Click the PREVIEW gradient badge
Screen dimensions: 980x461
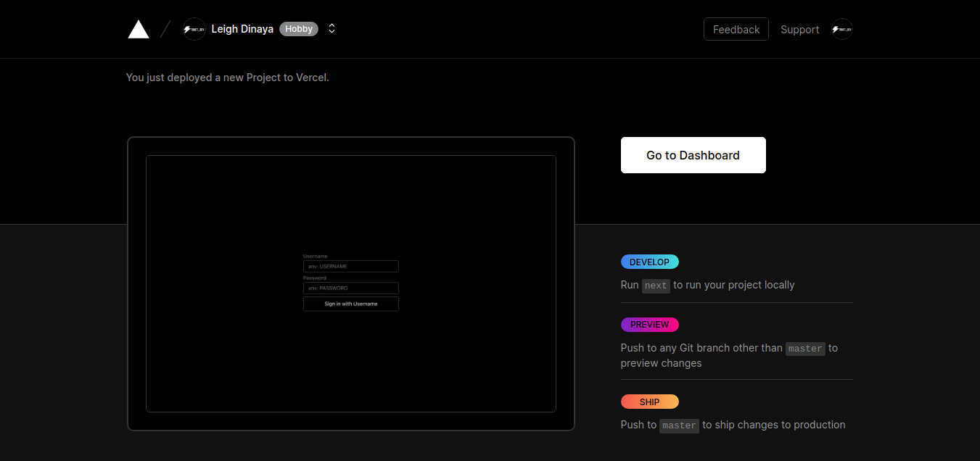pos(650,325)
